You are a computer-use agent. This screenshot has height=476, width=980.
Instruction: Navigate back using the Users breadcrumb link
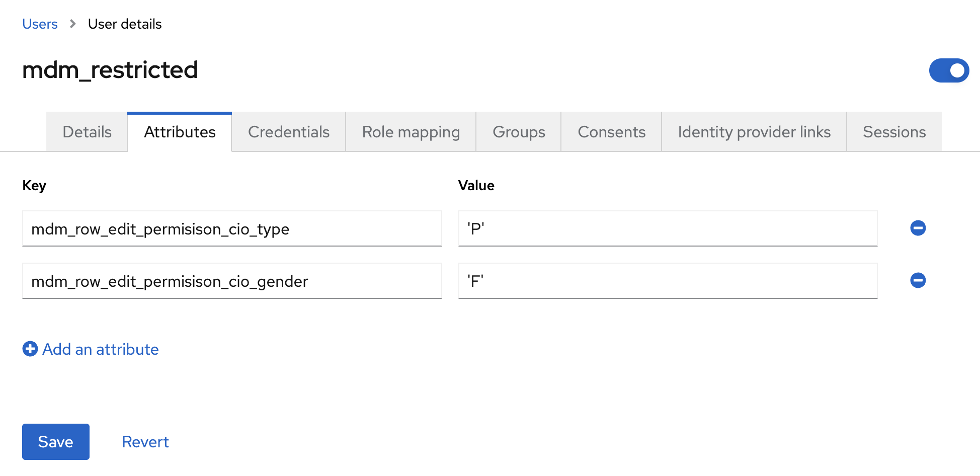point(40,24)
